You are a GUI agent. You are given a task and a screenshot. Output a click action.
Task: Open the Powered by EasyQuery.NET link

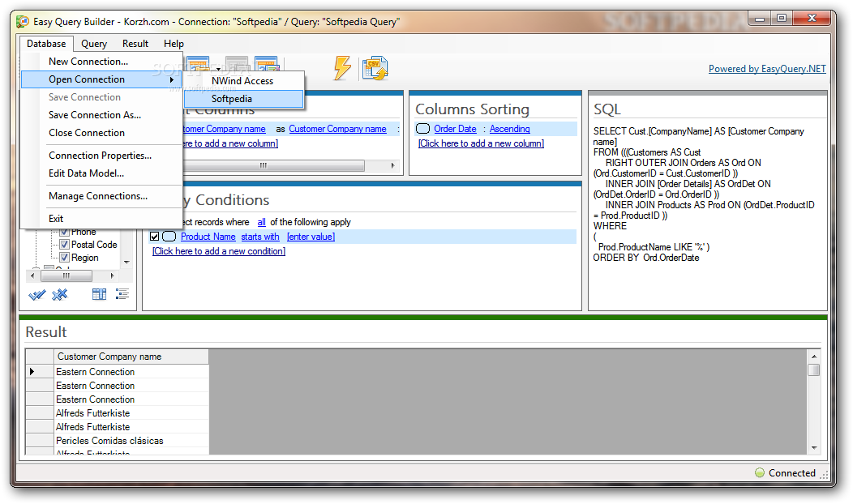(767, 69)
